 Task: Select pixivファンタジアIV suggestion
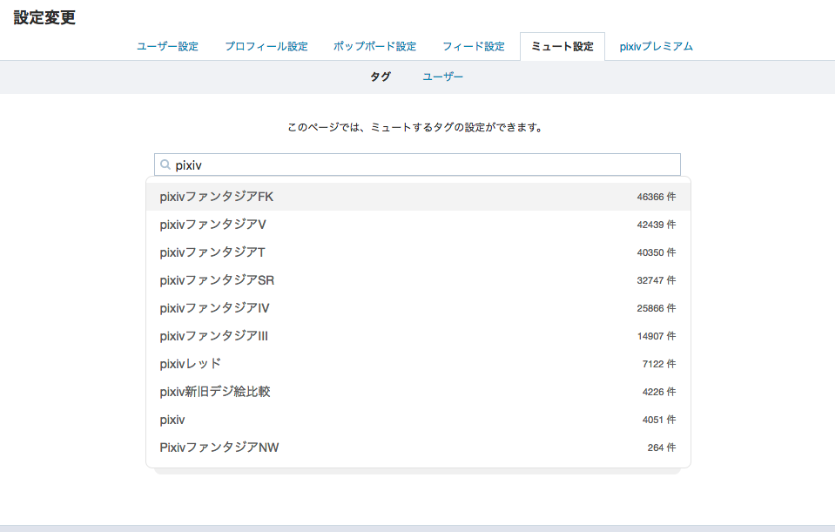coord(418,308)
